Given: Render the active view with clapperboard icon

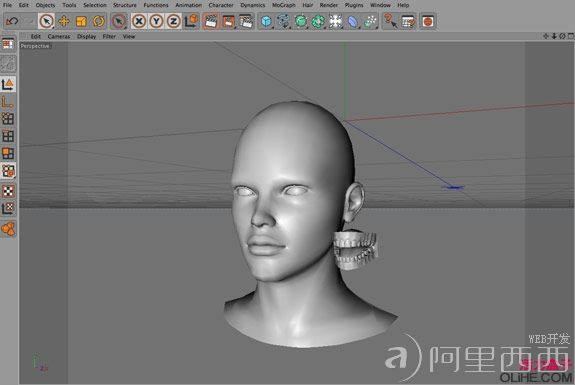Looking at the screenshot, I should (211, 21).
